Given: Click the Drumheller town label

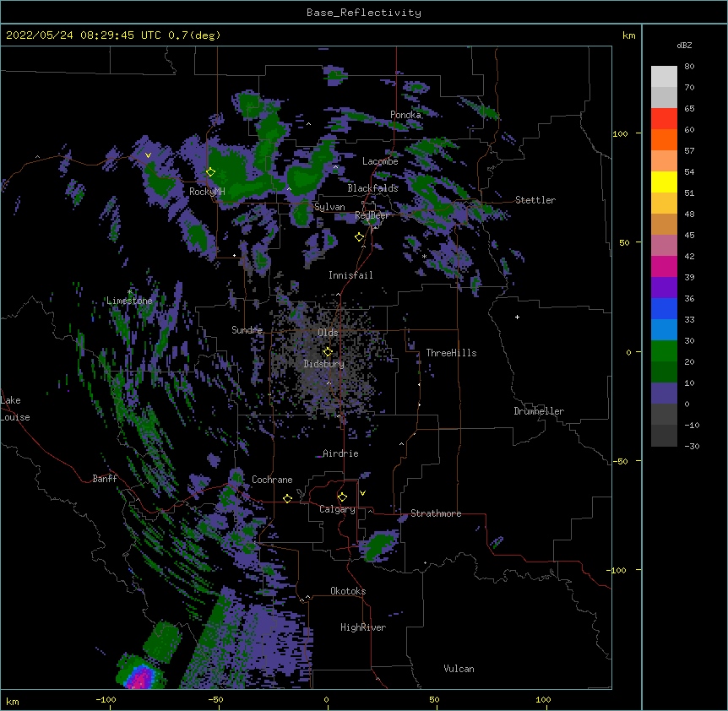Looking at the screenshot, I should (539, 411).
